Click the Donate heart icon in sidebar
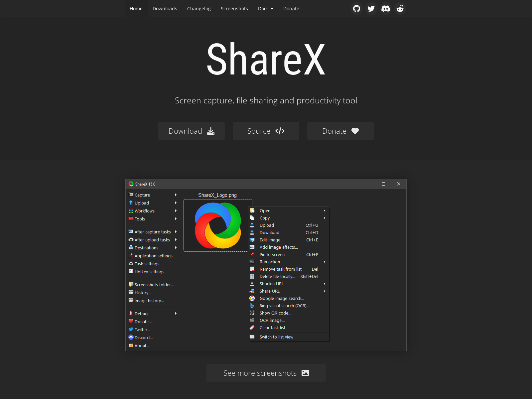Viewport: 532px width, 399px height. pyautogui.click(x=131, y=322)
